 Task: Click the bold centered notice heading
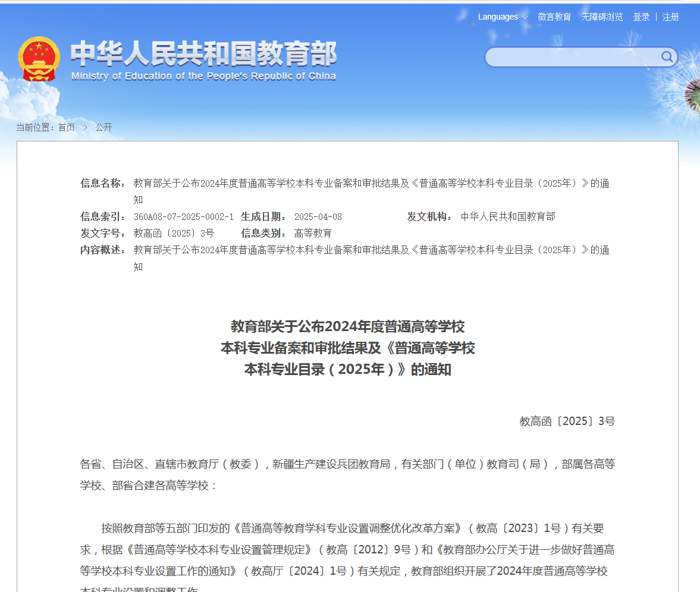348,348
